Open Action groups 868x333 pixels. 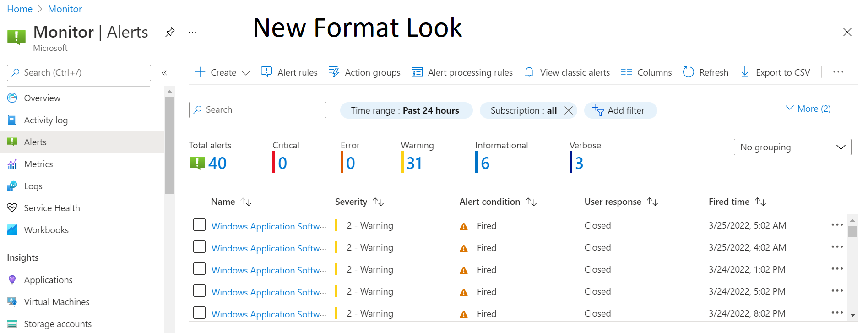pos(364,72)
